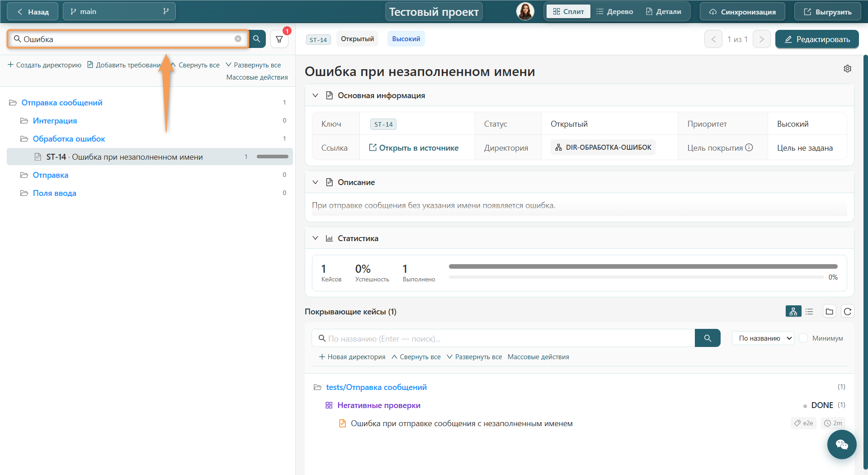Click Создать директорию
This screenshot has width=868, height=475.
pyautogui.click(x=44, y=65)
